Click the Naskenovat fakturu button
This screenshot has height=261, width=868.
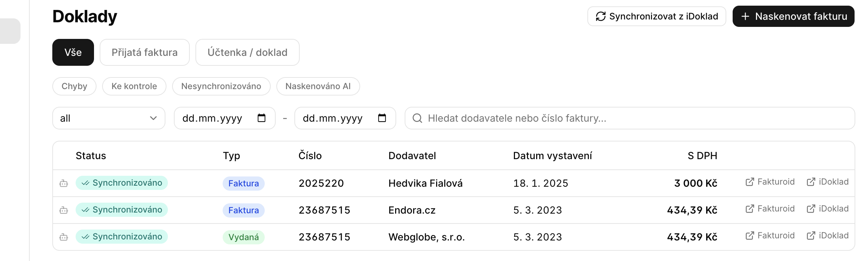pos(793,16)
